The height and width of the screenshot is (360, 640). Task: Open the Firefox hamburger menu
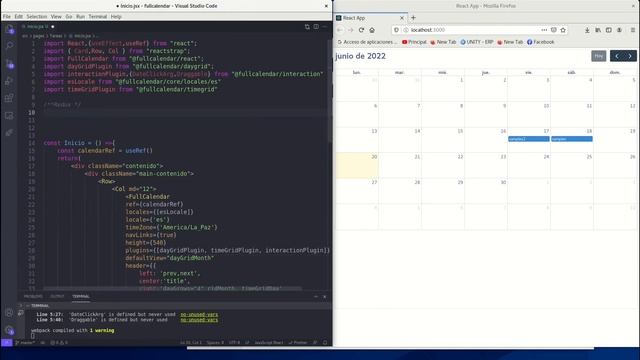pos(633,30)
